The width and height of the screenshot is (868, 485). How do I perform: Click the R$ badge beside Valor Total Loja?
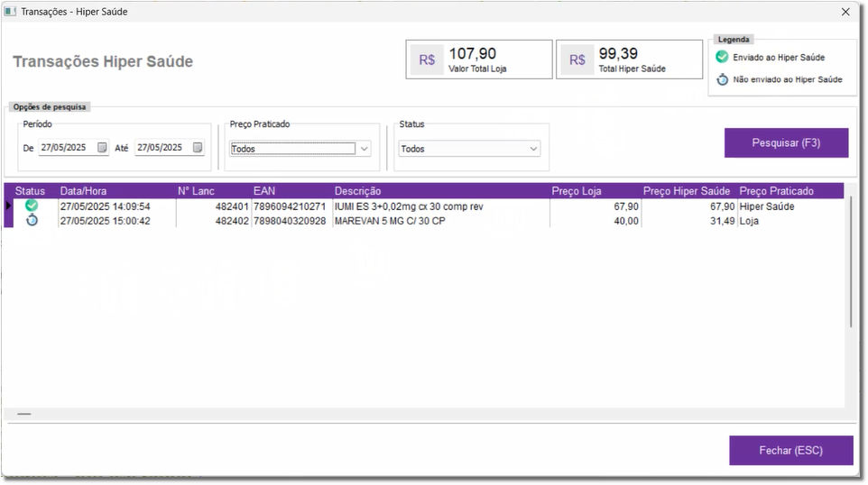click(427, 59)
